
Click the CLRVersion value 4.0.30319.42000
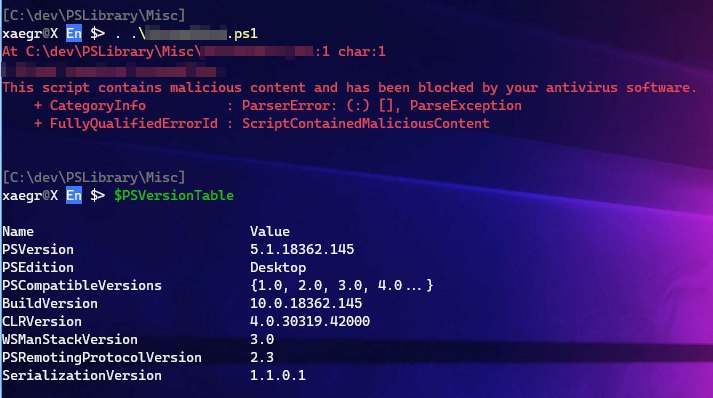point(310,322)
